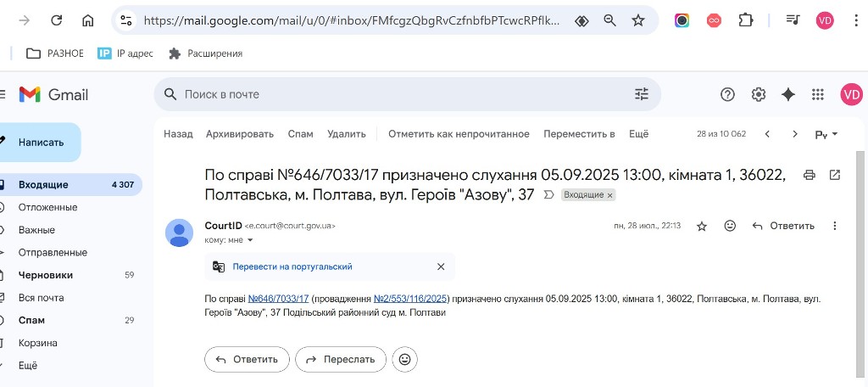Print this email message
This screenshot has height=387, width=868.
coord(810,175)
